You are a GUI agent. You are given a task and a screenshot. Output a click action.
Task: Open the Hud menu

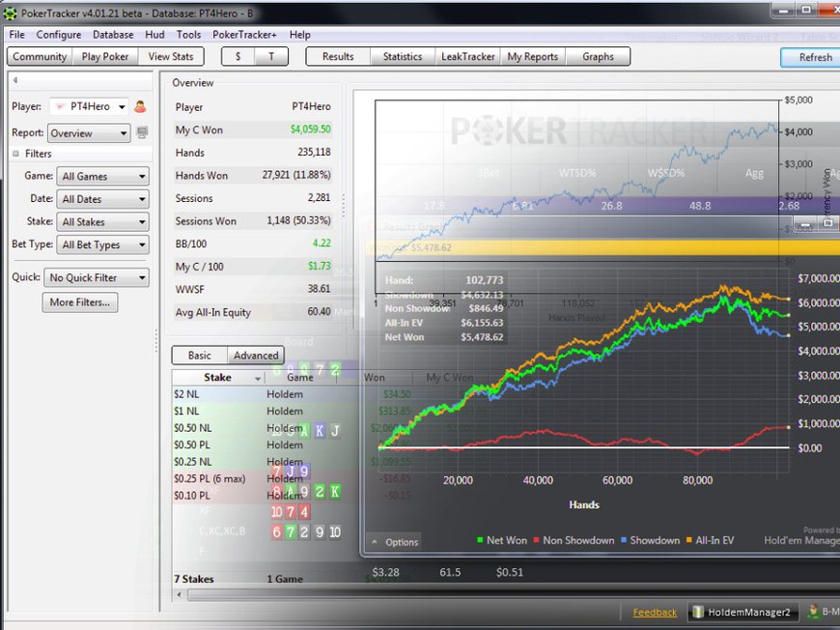click(154, 35)
